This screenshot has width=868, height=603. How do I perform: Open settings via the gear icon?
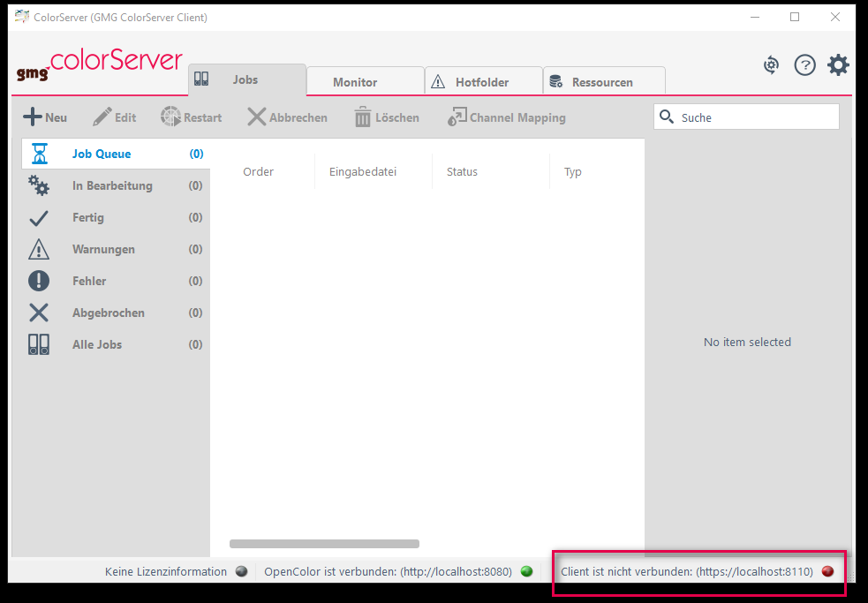pos(838,65)
